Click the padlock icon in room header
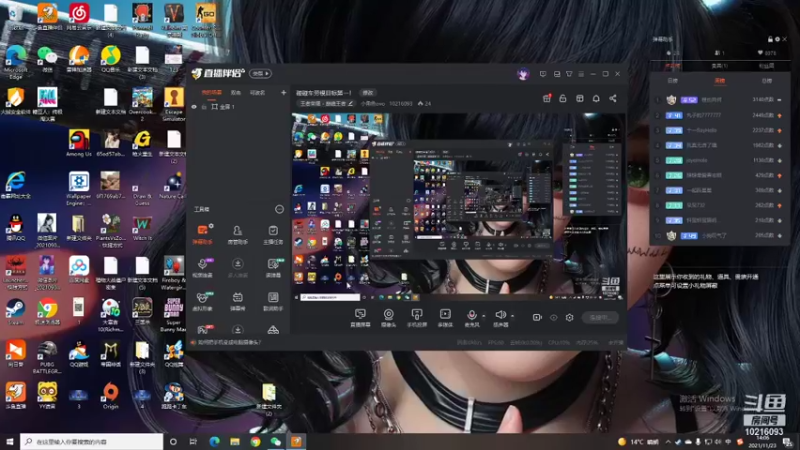 563,98
